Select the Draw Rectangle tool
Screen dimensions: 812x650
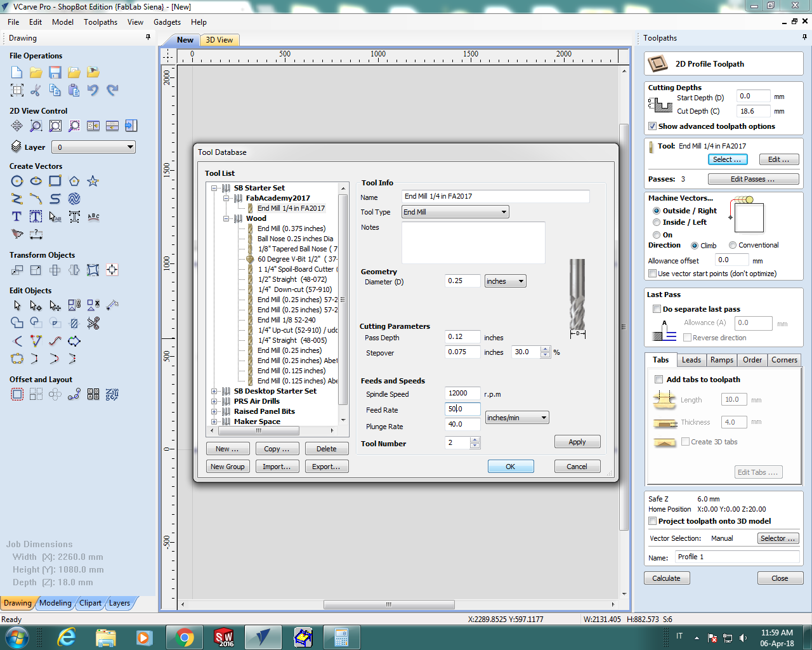55,181
